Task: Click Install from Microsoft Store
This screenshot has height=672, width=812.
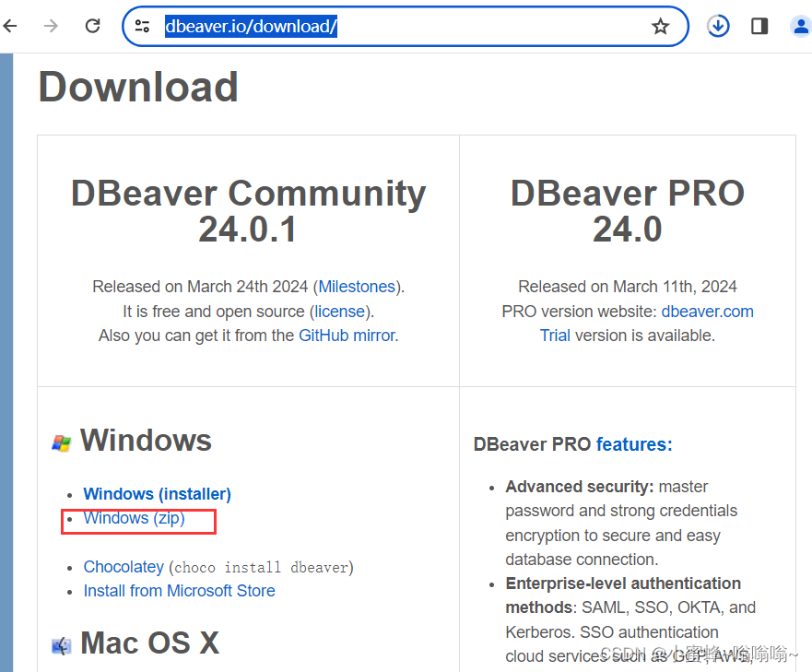Action: pos(179,590)
